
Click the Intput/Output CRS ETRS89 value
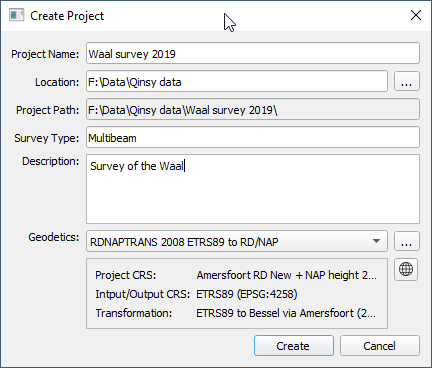click(247, 294)
